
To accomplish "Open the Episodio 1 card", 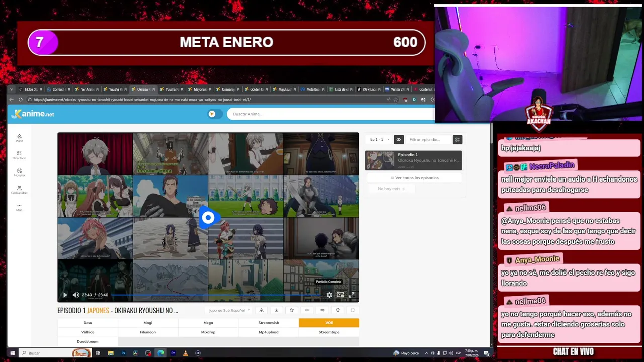I will click(x=414, y=160).
